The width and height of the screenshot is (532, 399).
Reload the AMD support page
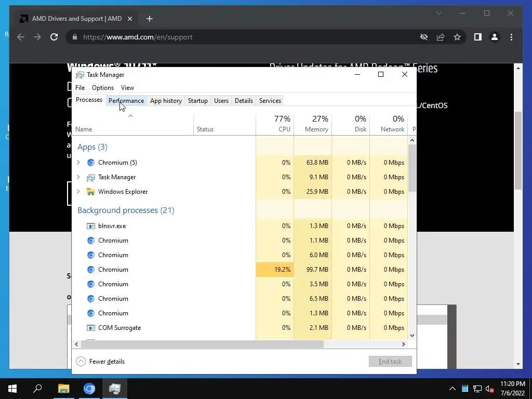pyautogui.click(x=54, y=37)
